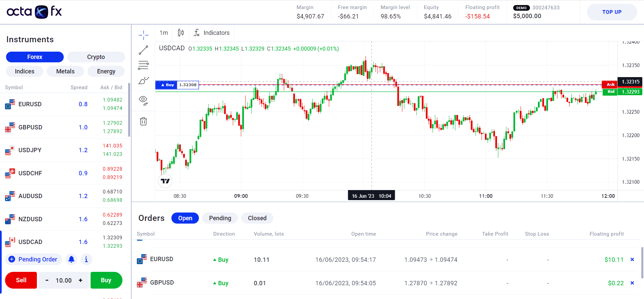
Task: Switch to Crypto instruments
Action: click(x=96, y=57)
